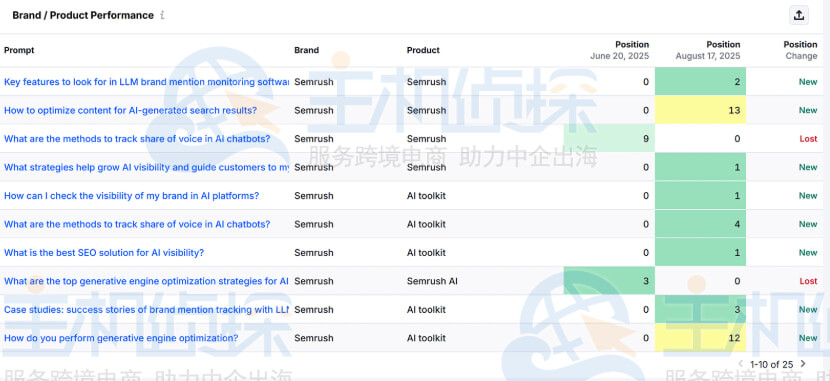This screenshot has width=830, height=381.
Task: Click '1-10 of 25' pagination text
Action: [771, 364]
